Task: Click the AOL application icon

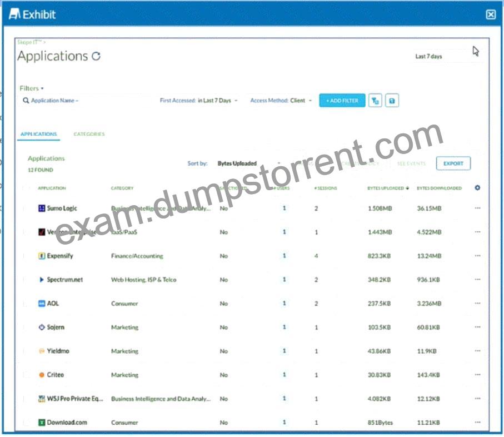Action: click(42, 304)
